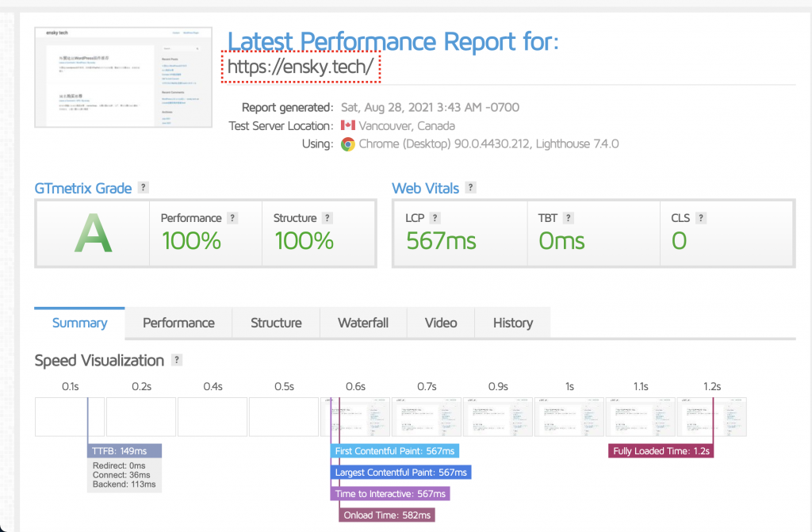Click the site screenshot thumbnail
The width and height of the screenshot is (812, 532).
click(x=124, y=77)
